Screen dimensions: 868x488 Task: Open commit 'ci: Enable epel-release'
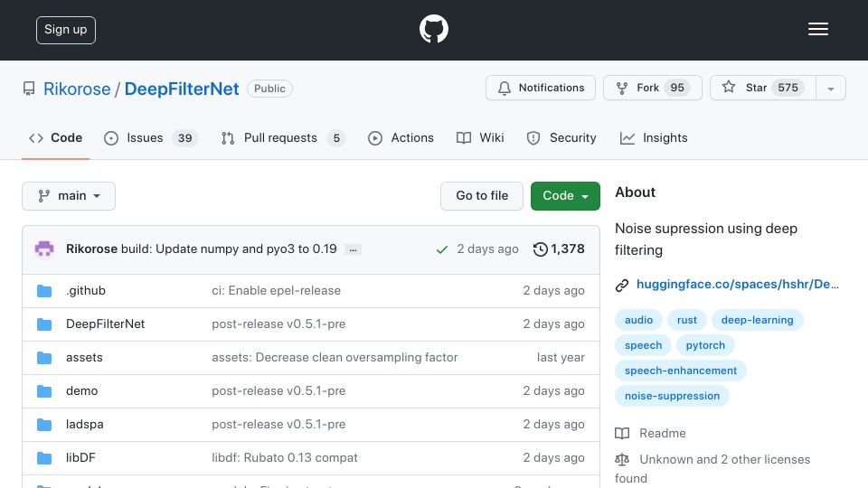pyautogui.click(x=277, y=290)
